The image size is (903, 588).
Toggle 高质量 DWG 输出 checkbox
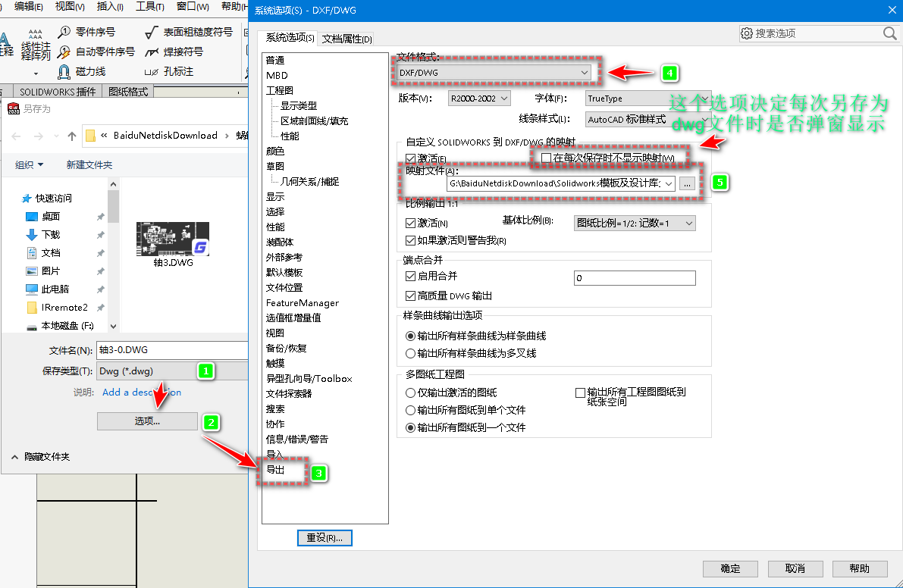coord(411,296)
